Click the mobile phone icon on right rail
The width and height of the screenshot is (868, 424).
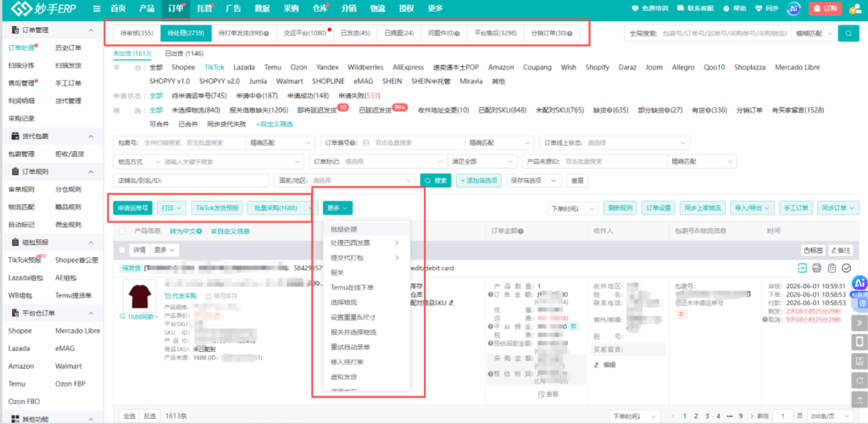860,342
